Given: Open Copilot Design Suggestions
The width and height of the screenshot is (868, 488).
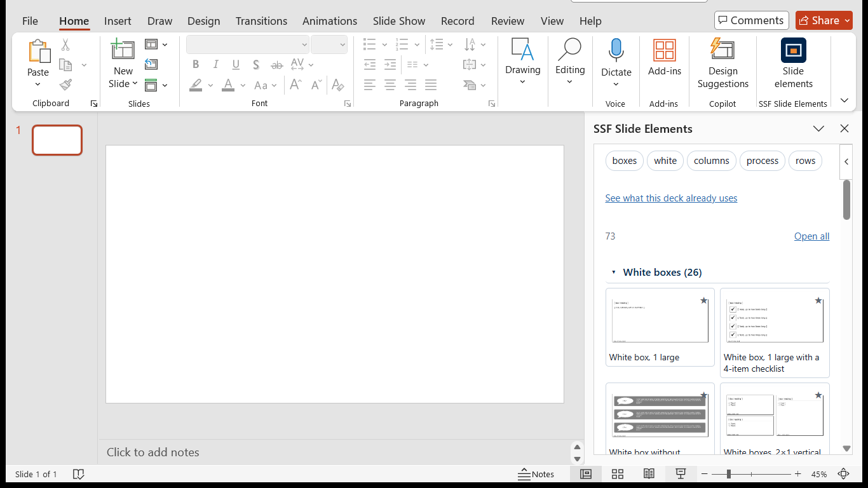Looking at the screenshot, I should pos(722,63).
